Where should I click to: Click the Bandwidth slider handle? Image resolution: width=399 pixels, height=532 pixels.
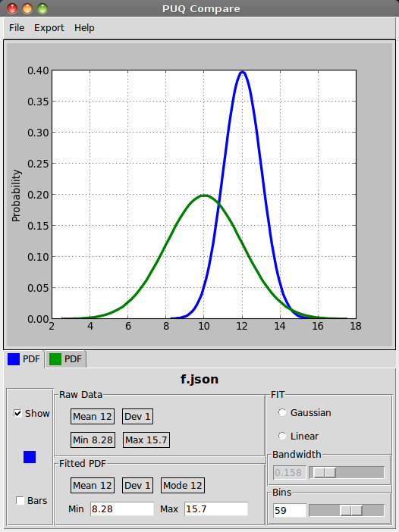point(325,472)
